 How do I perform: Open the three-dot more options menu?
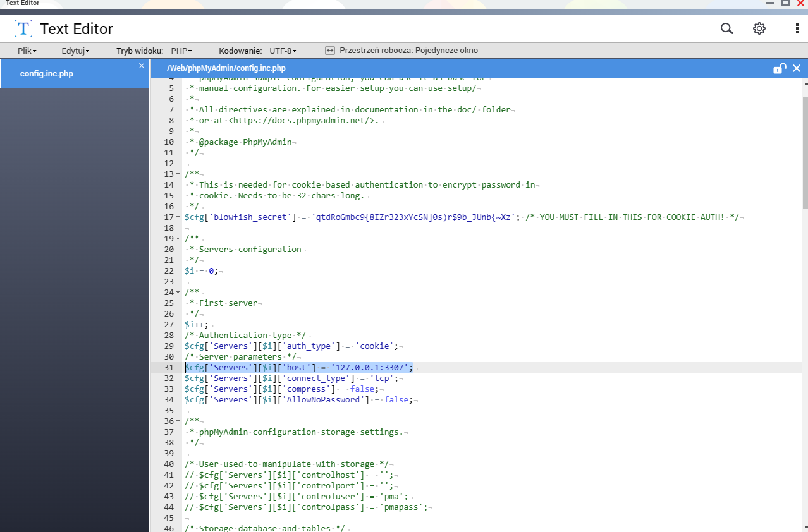pos(797,28)
